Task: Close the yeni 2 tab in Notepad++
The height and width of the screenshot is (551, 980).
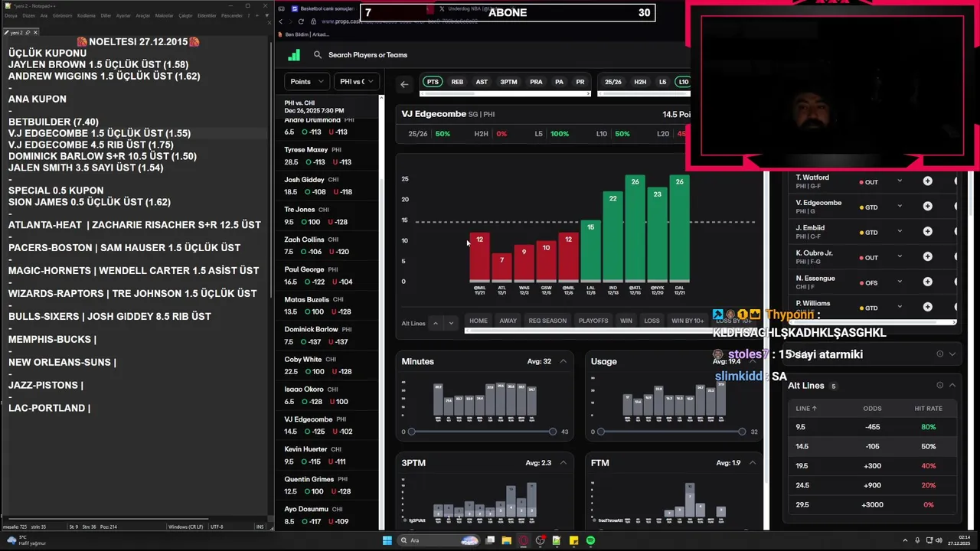Action: [35, 32]
